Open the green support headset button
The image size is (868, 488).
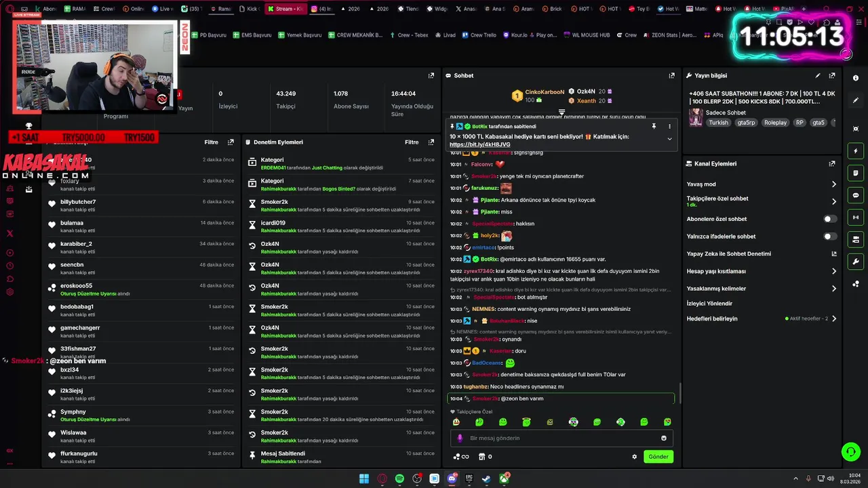850,451
